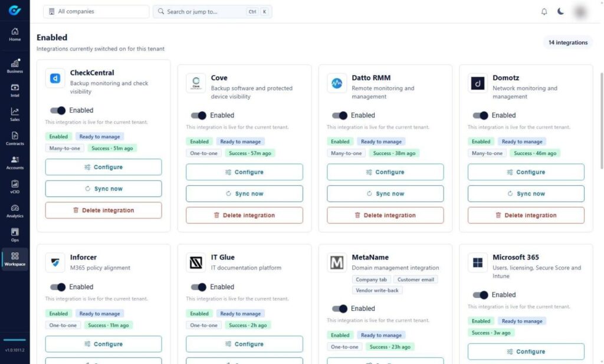Click IT Glue Success 2h ago badge
604x364 pixels.
coord(248,326)
